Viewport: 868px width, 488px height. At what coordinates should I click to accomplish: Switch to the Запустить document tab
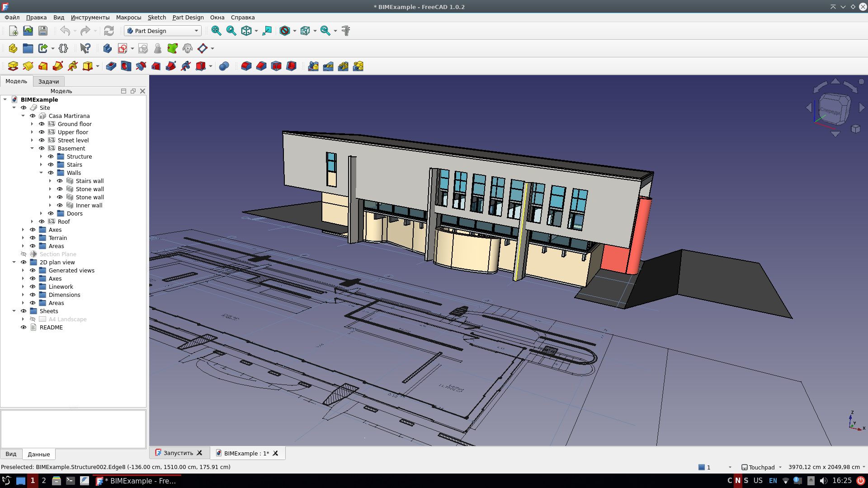179,453
